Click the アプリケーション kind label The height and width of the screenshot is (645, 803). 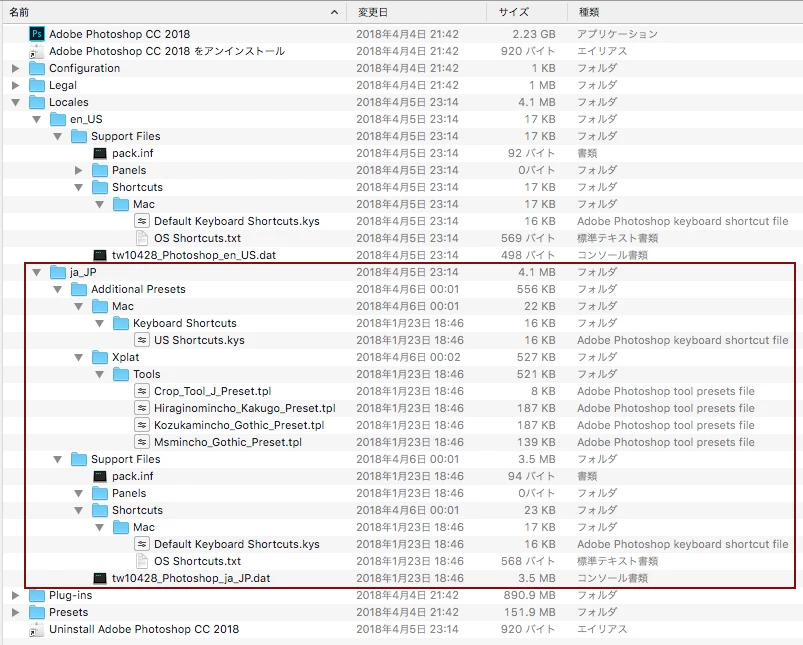[617, 34]
